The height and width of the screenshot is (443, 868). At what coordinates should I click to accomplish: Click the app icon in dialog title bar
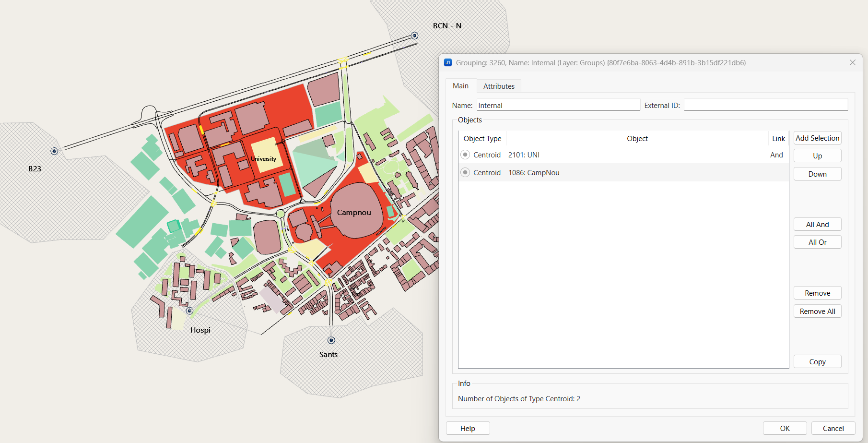tap(448, 62)
